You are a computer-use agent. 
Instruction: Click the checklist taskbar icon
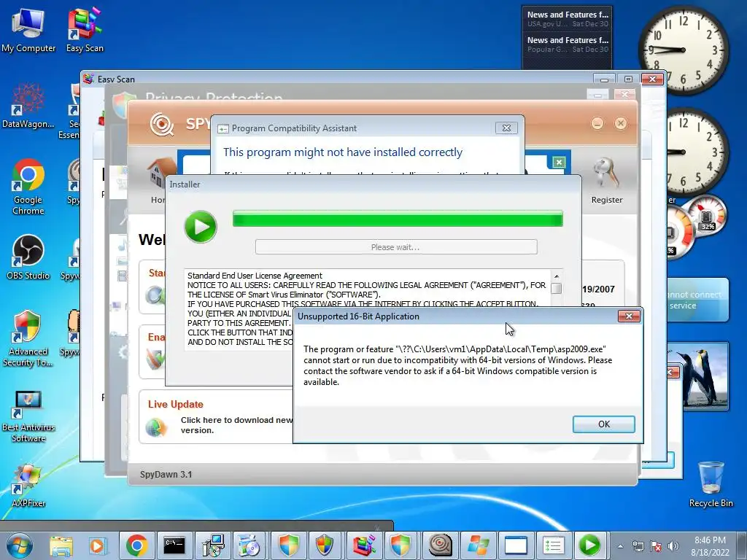coord(553,545)
